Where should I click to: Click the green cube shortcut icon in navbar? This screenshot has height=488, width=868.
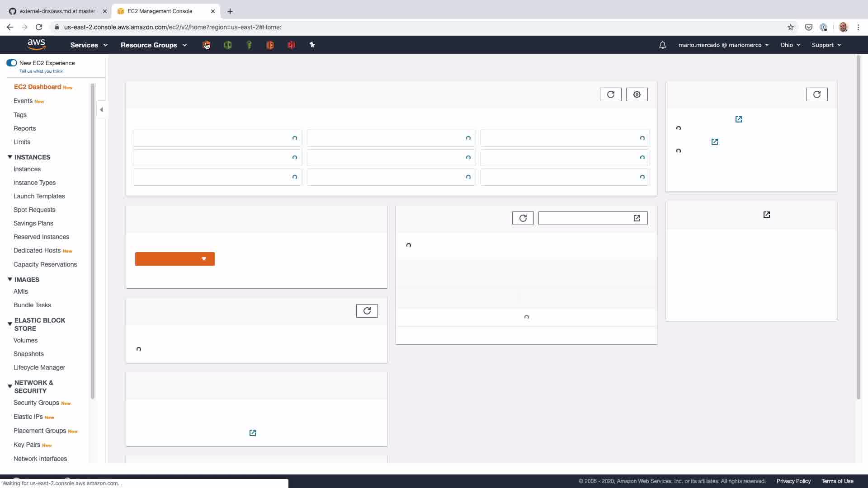point(228,45)
